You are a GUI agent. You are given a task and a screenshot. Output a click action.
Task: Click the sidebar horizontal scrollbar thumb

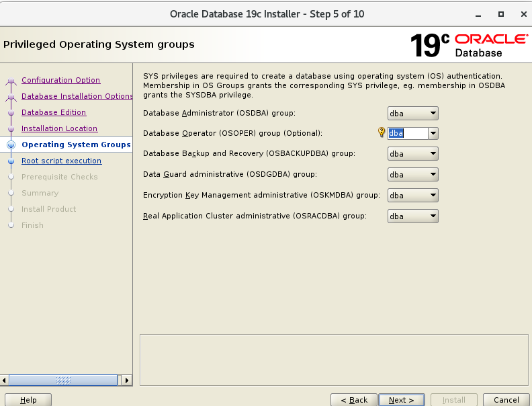coord(63,380)
